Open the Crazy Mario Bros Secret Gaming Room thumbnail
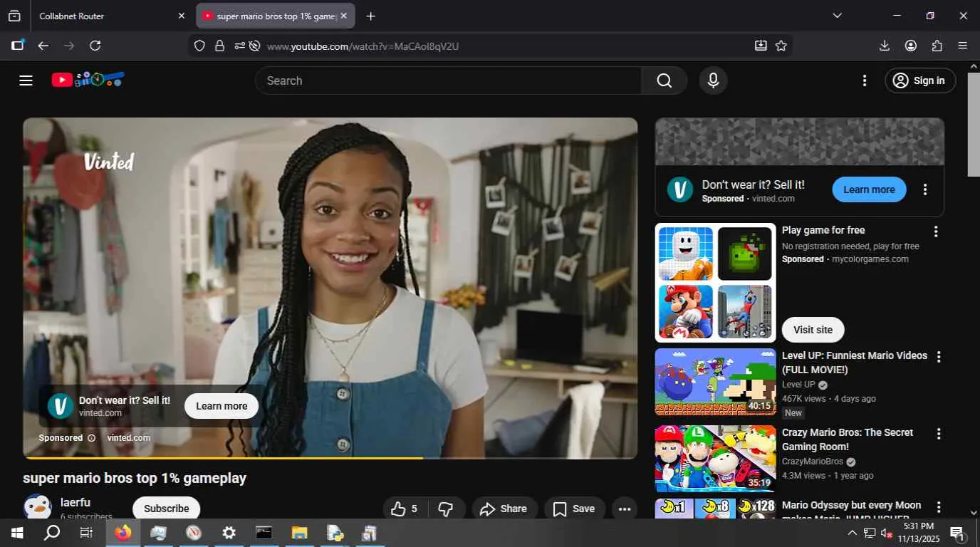Viewport: 980px width, 547px height. coord(715,459)
